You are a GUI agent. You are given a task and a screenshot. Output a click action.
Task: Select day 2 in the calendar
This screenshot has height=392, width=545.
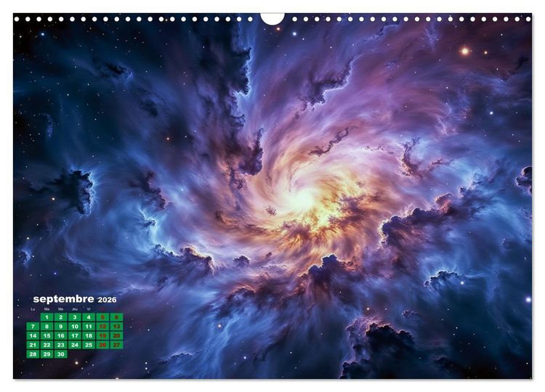point(61,317)
